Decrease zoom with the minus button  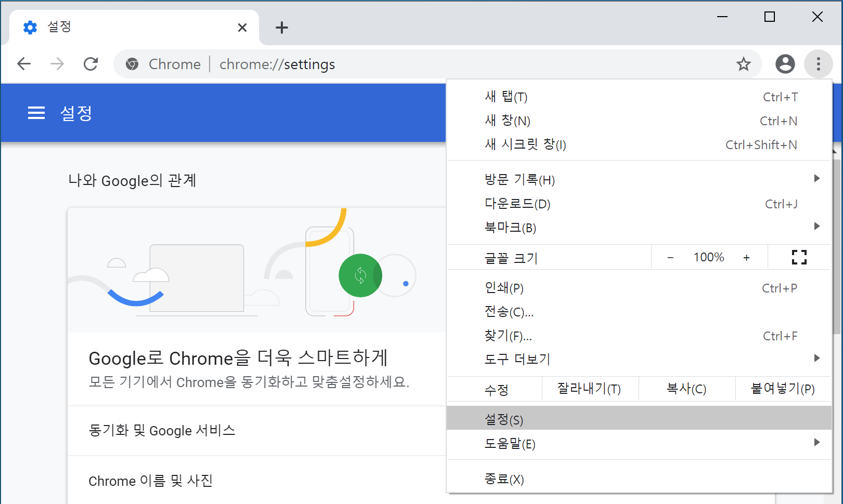[x=670, y=258]
